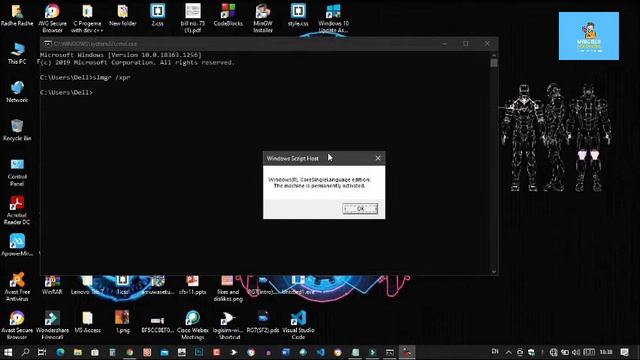Open the MS Access desktop folder
This screenshot has height=360, width=640.
(x=87, y=322)
